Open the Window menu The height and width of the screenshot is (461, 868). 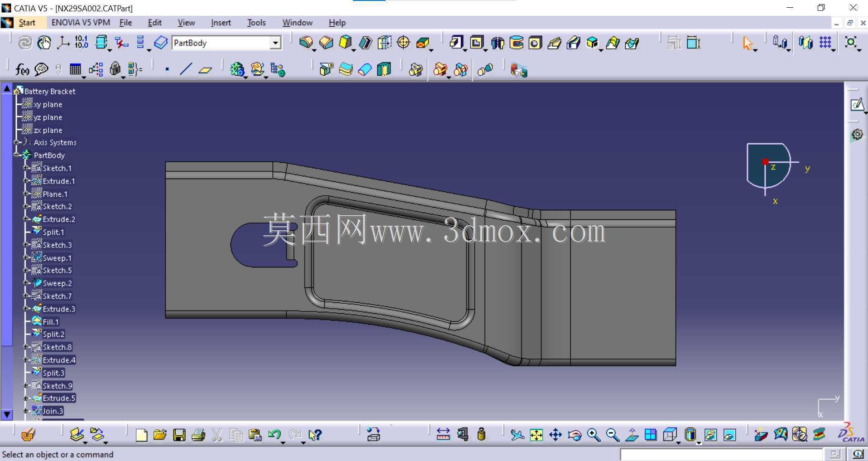point(297,23)
